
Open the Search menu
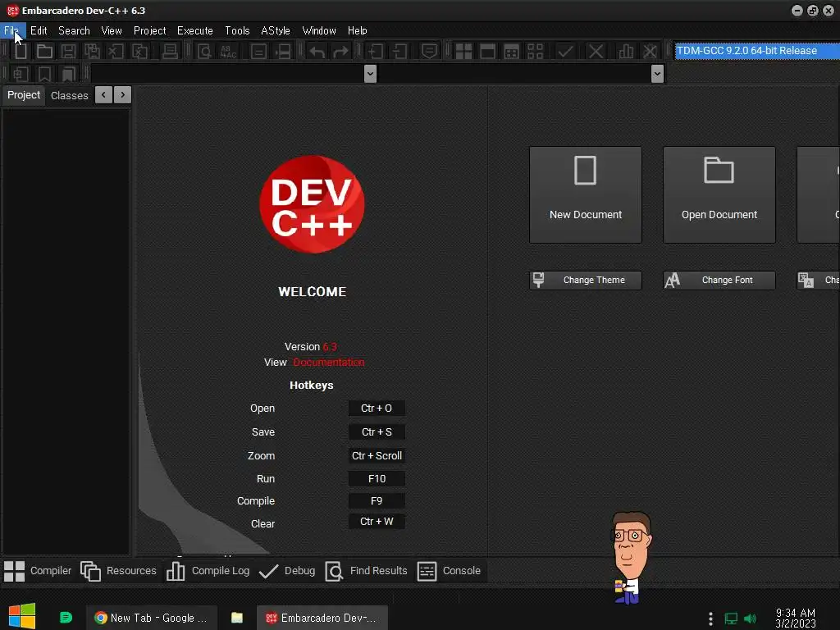click(x=74, y=30)
